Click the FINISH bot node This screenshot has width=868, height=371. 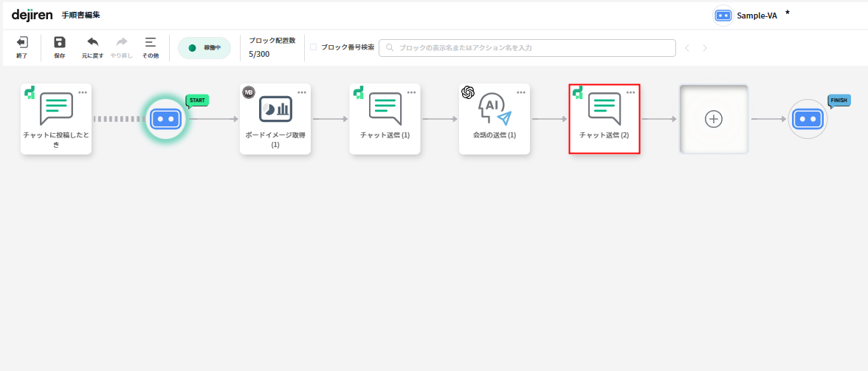[x=807, y=119]
